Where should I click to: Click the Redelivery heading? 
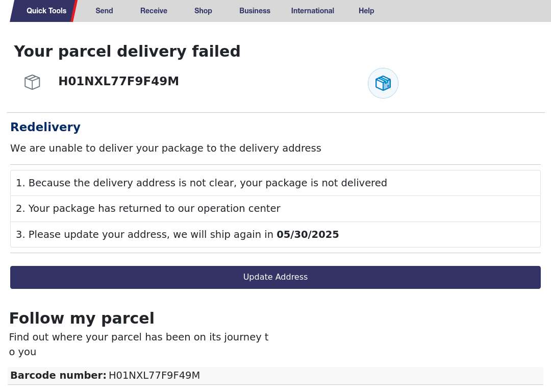[45, 127]
